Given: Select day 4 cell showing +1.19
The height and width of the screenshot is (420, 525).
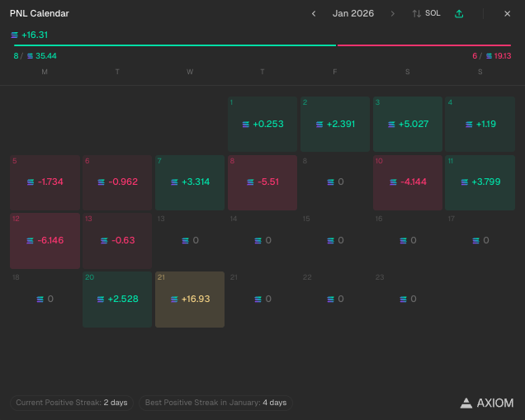Looking at the screenshot, I should [x=480, y=124].
